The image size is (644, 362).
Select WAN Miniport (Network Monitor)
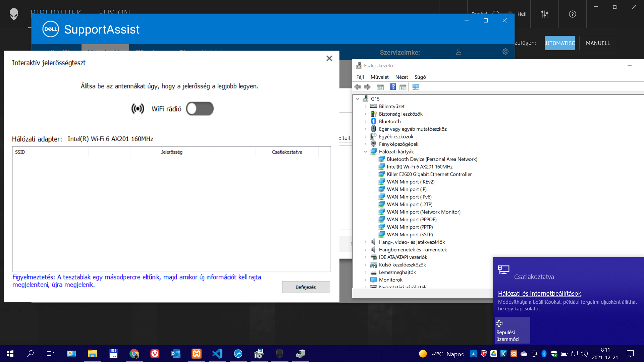[424, 212]
